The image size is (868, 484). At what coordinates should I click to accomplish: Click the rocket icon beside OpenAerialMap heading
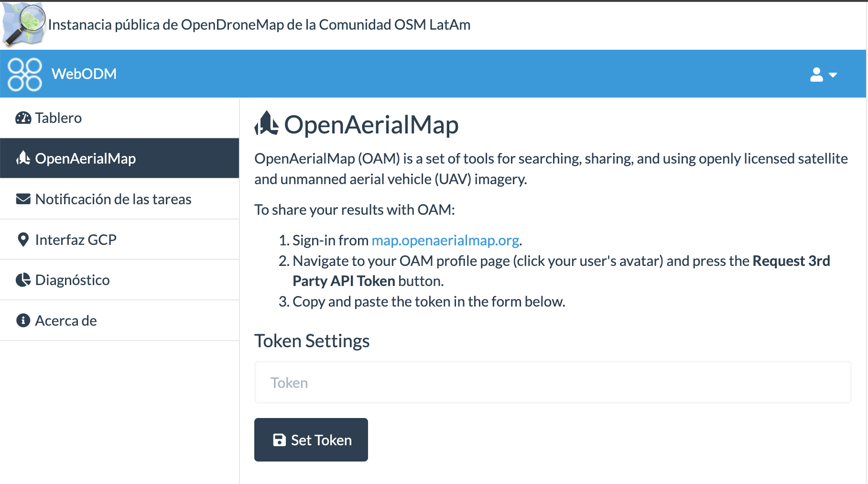[x=267, y=123]
